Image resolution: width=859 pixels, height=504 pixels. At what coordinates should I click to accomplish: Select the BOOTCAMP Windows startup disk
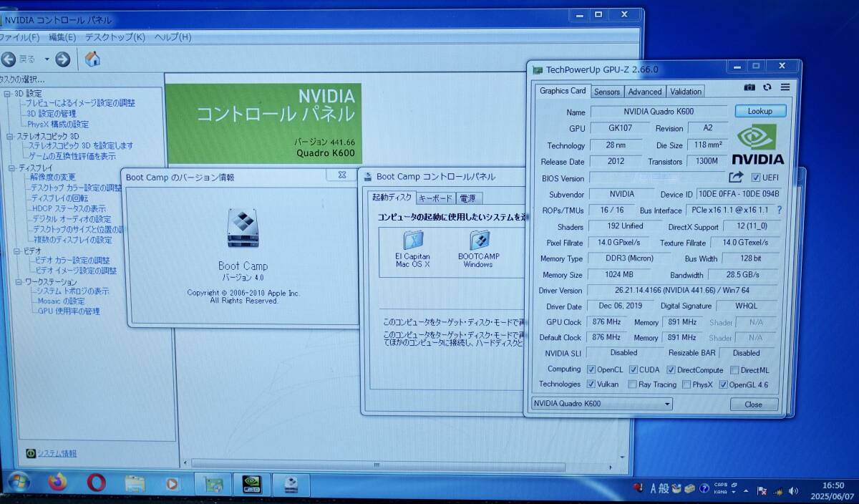click(478, 248)
